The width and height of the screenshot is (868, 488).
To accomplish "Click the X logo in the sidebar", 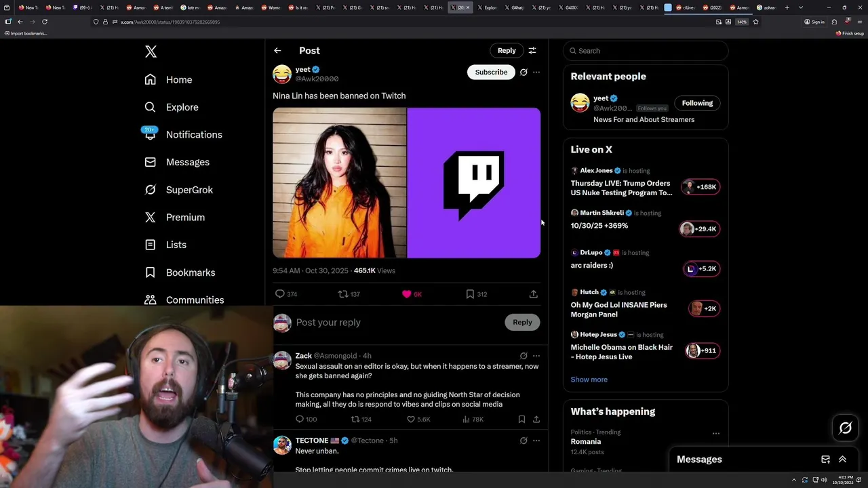I will [151, 52].
